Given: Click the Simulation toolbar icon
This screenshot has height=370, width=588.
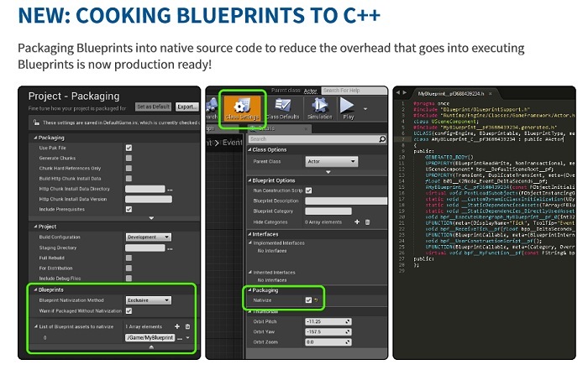Looking at the screenshot, I should (319, 108).
